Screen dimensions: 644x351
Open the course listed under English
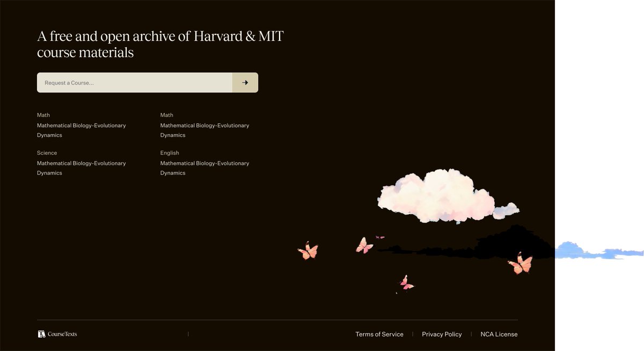(205, 168)
